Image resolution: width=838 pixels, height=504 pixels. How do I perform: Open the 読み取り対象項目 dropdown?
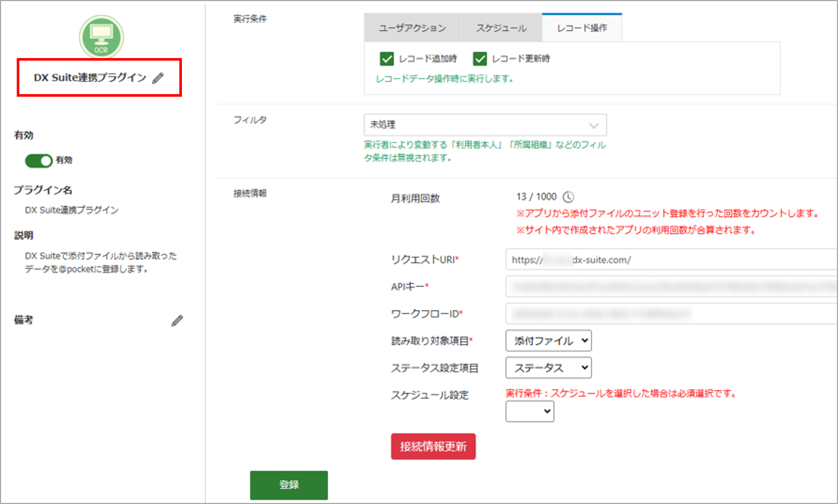coord(548,341)
